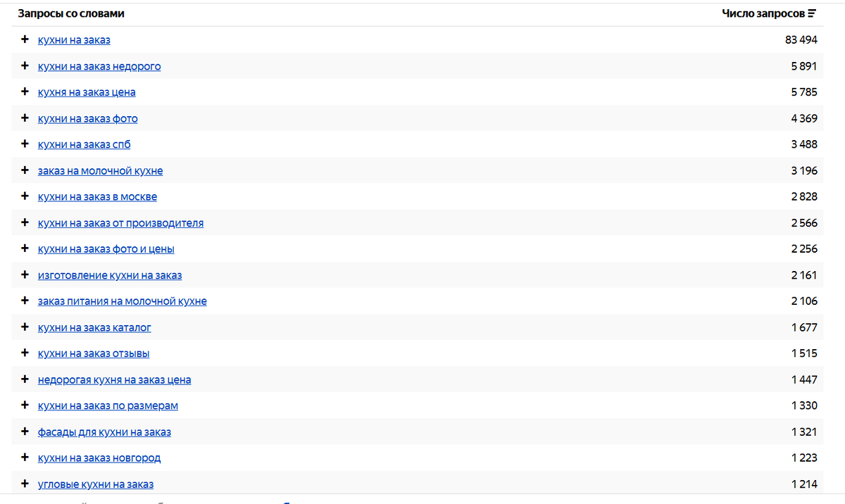The width and height of the screenshot is (845, 504).
Task: Open the link "фасады для кухни на заказ"
Action: (104, 432)
